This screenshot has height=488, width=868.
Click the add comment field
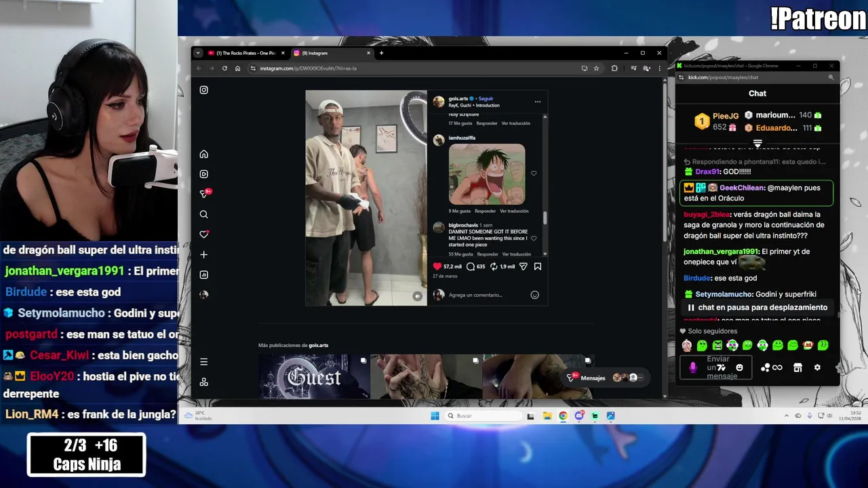click(x=487, y=295)
